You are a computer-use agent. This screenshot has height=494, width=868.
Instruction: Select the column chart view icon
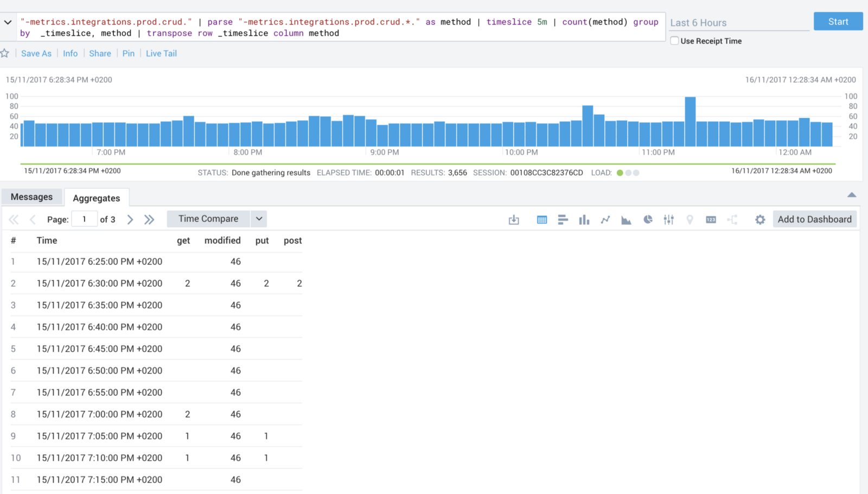click(584, 220)
